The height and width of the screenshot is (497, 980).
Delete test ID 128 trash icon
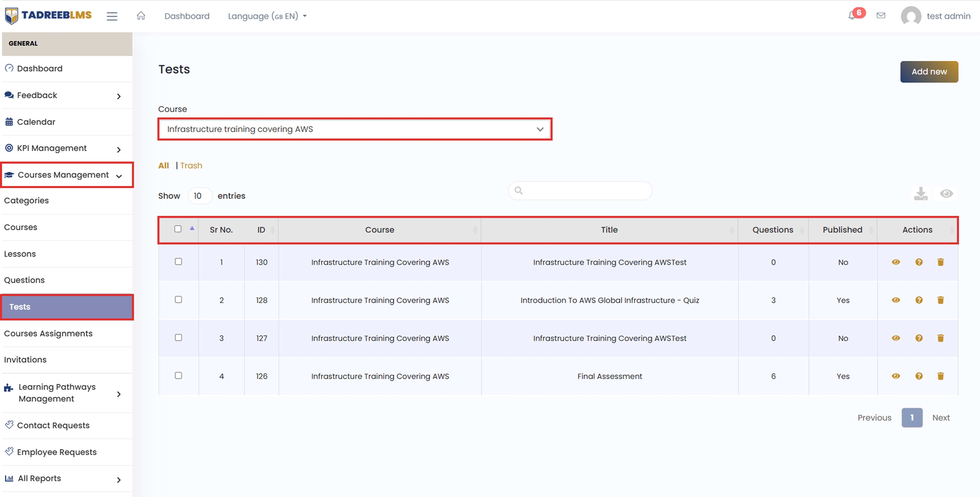(x=940, y=300)
